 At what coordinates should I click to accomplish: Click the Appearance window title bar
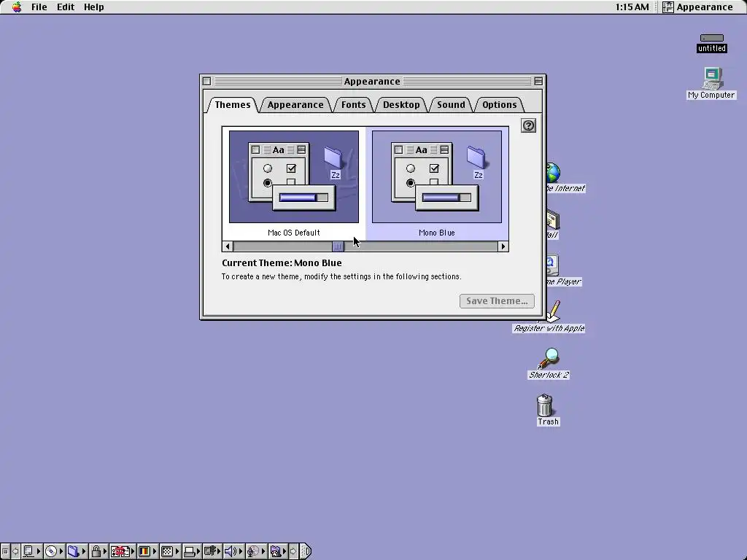[x=373, y=82]
